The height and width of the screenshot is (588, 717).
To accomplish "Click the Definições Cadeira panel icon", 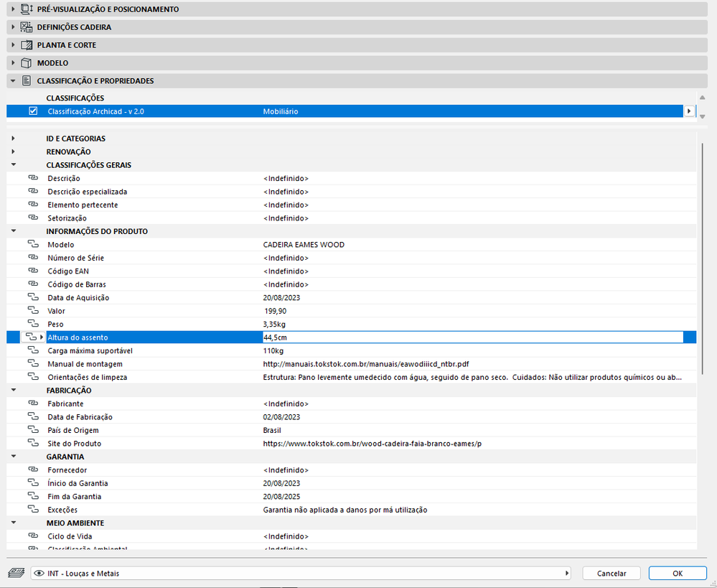I will coord(27,27).
